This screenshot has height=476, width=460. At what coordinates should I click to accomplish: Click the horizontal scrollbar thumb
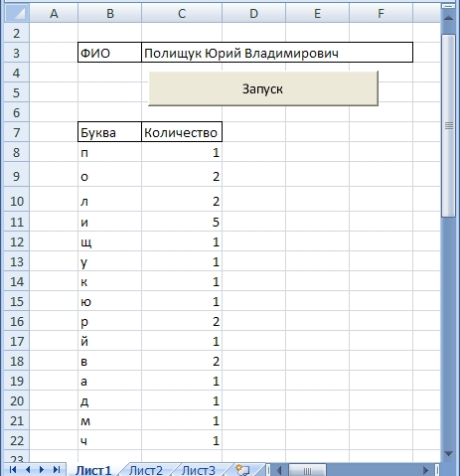pos(307,470)
